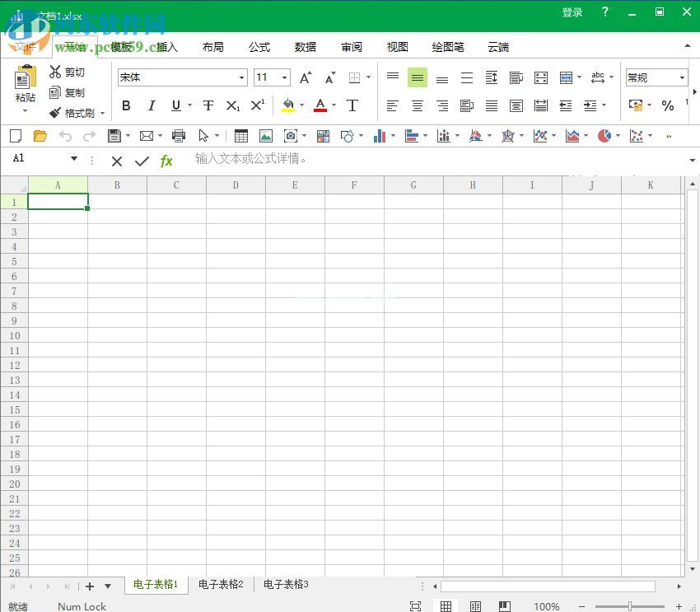Click the Insert Table grid icon

tap(240, 135)
